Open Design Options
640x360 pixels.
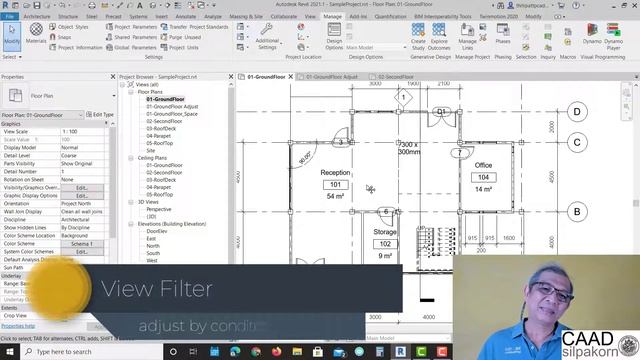[334, 36]
